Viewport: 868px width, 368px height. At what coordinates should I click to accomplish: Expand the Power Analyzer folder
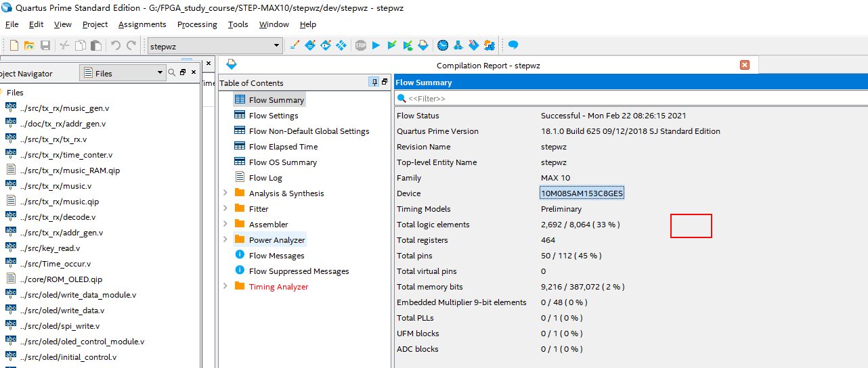[x=225, y=239]
